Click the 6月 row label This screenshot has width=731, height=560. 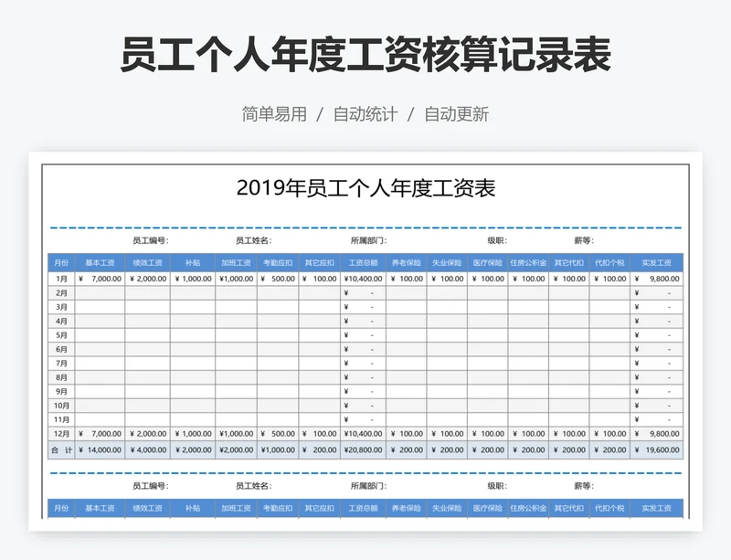click(x=61, y=349)
